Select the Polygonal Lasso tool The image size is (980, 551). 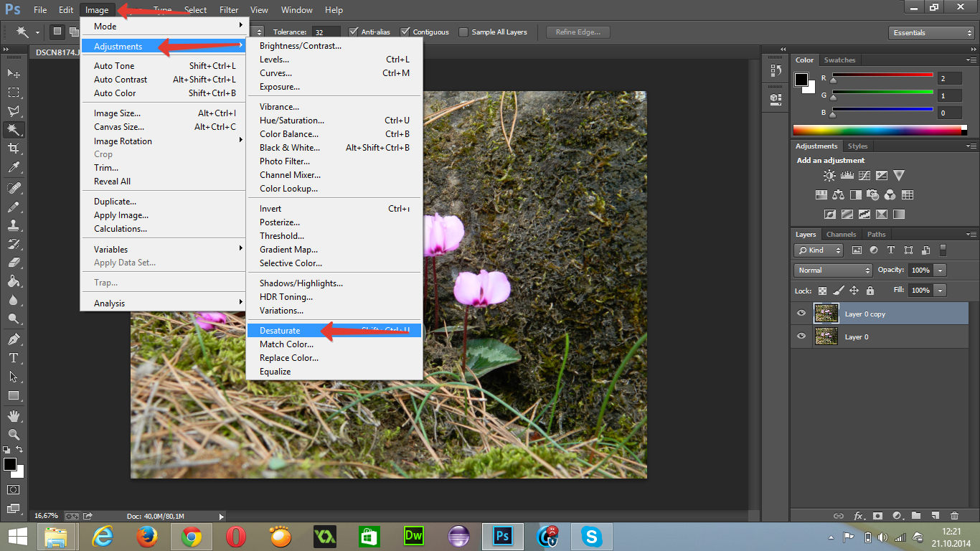pyautogui.click(x=14, y=111)
